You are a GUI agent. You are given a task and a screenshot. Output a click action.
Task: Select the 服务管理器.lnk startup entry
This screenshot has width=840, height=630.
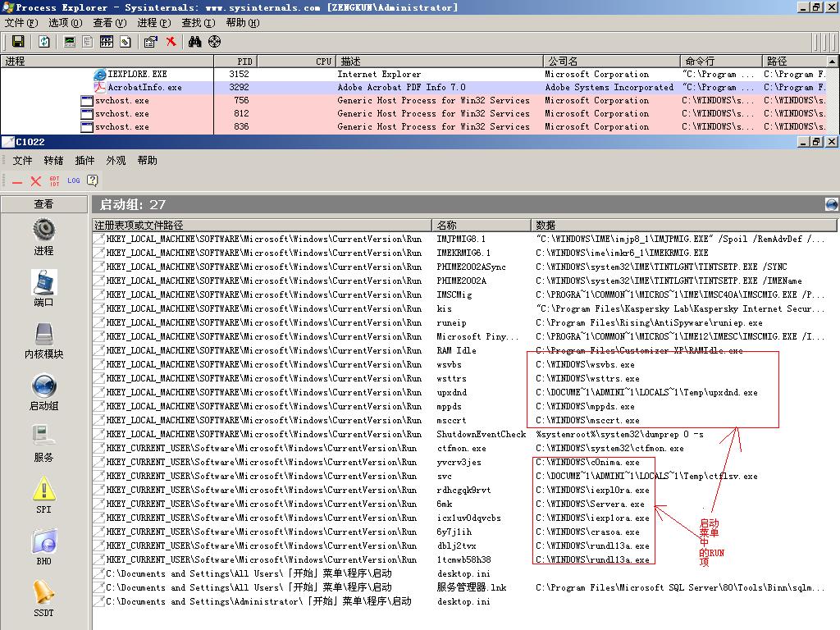coord(472,587)
